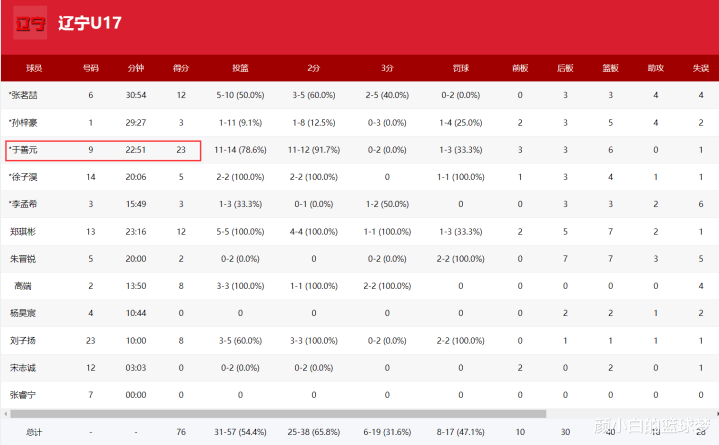Select the 投篮 column header
The height and width of the screenshot is (445, 719).
pyautogui.click(x=240, y=68)
